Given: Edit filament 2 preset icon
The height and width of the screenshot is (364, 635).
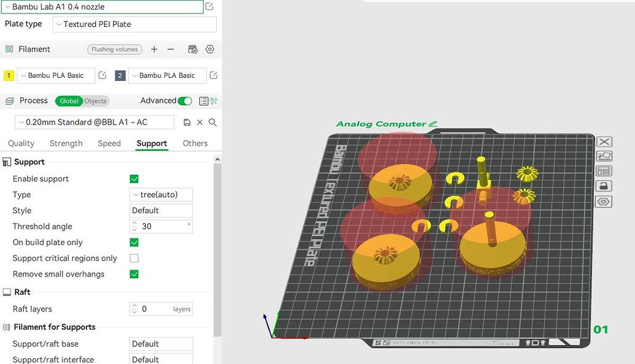Looking at the screenshot, I should 214,75.
